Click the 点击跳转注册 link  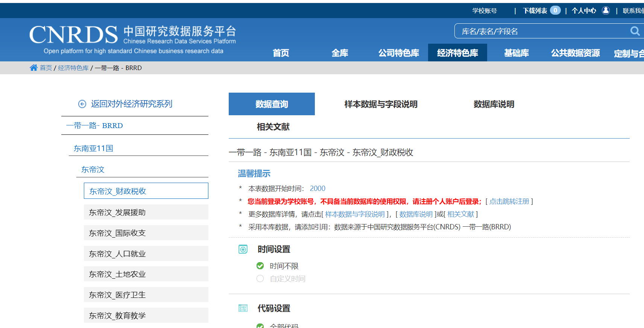click(x=509, y=201)
